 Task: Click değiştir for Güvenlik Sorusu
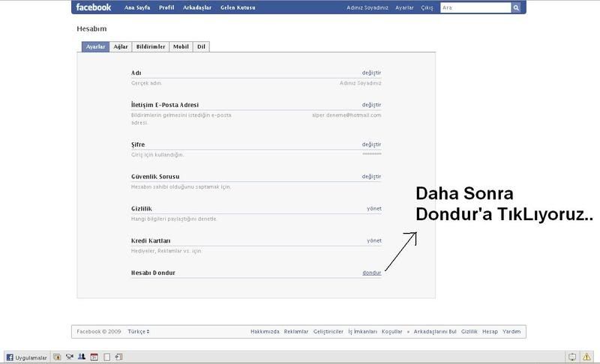pos(371,177)
